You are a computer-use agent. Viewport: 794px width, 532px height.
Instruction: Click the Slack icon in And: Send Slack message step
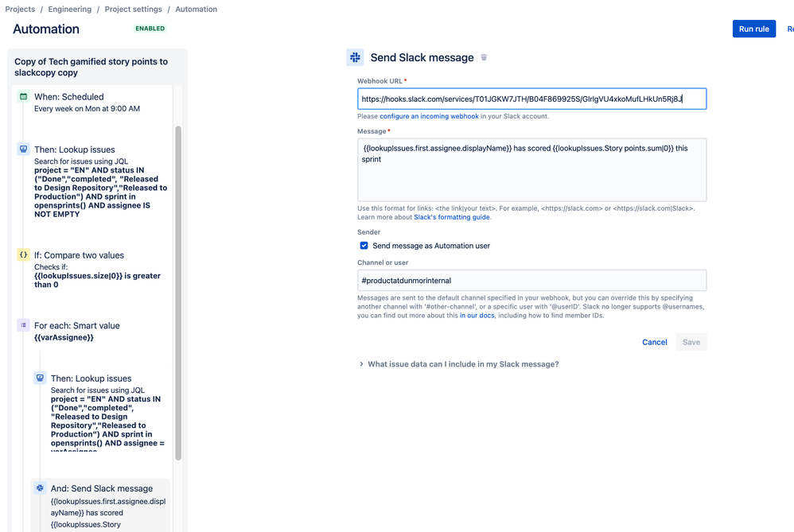[x=40, y=488]
